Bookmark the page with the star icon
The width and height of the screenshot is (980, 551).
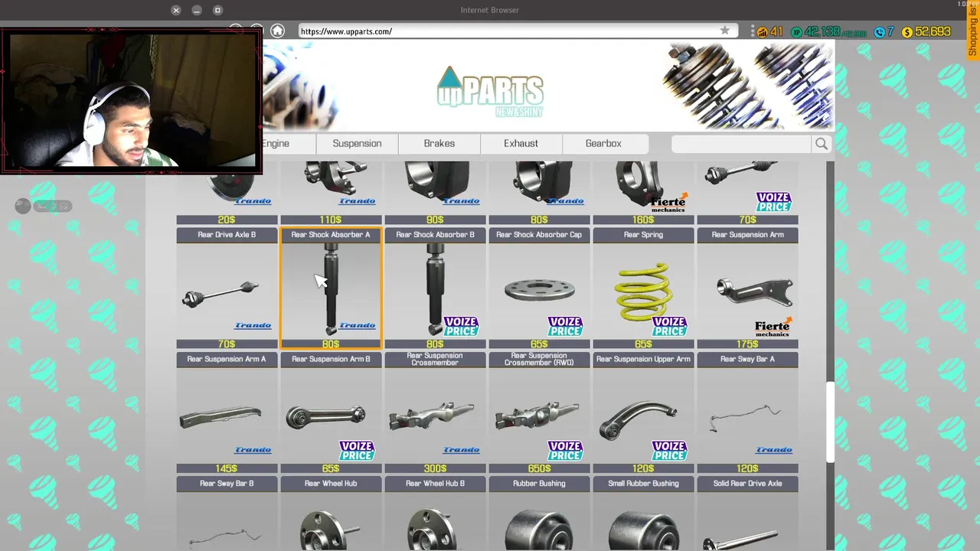coord(724,31)
